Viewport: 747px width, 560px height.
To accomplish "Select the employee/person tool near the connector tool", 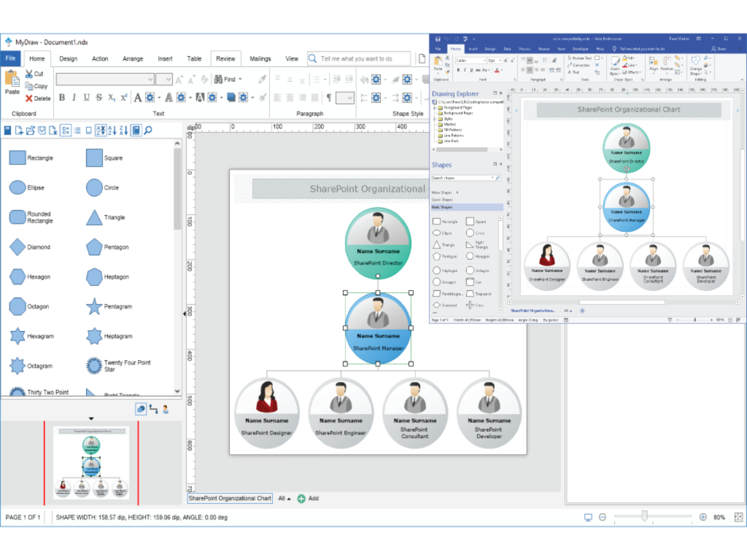I will 166,409.
